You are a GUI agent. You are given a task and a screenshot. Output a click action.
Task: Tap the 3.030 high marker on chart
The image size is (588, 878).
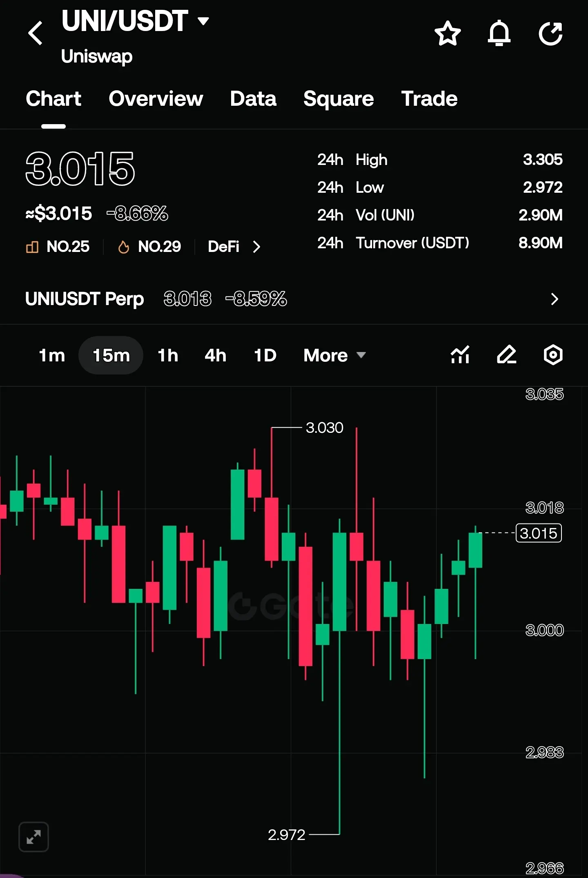(x=325, y=428)
